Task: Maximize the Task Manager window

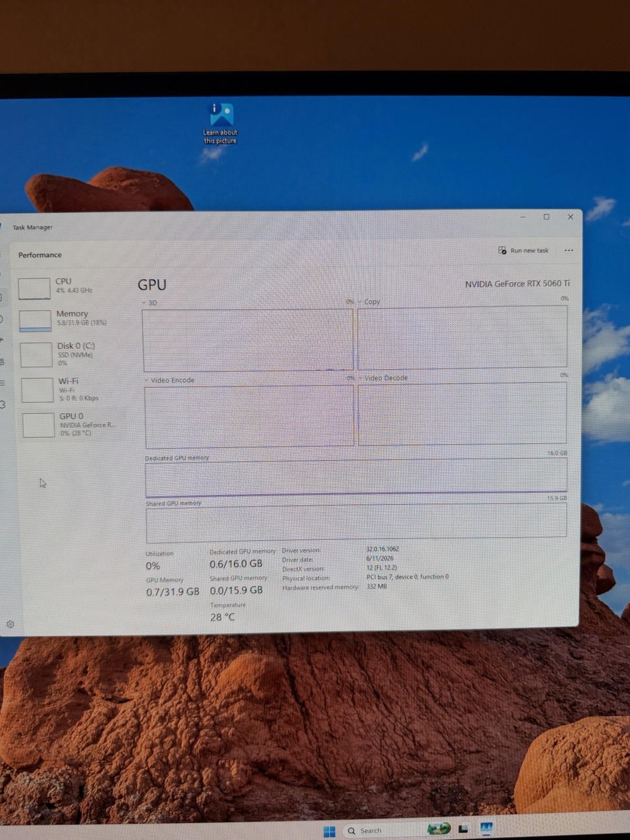Action: (x=547, y=217)
